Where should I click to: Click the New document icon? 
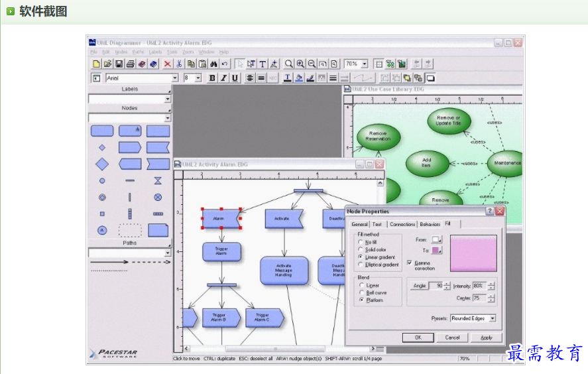96,64
